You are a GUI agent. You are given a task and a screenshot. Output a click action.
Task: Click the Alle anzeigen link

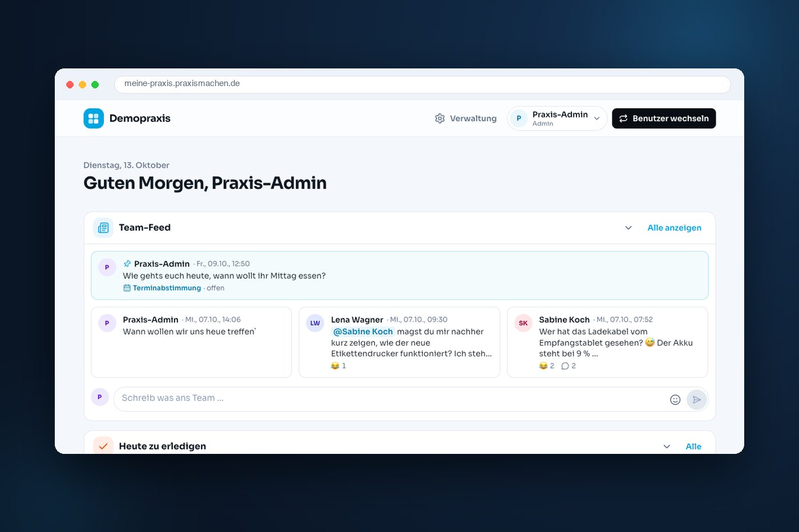point(674,228)
